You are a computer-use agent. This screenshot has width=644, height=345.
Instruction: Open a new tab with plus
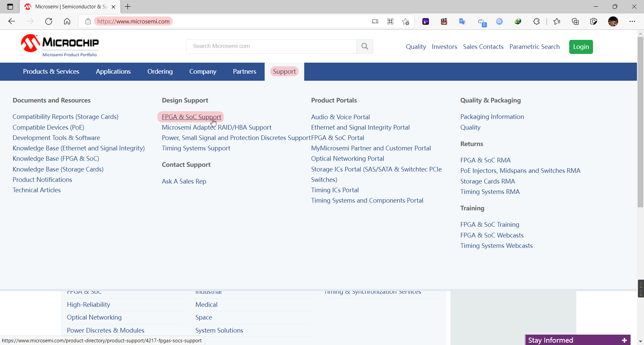pos(128,7)
